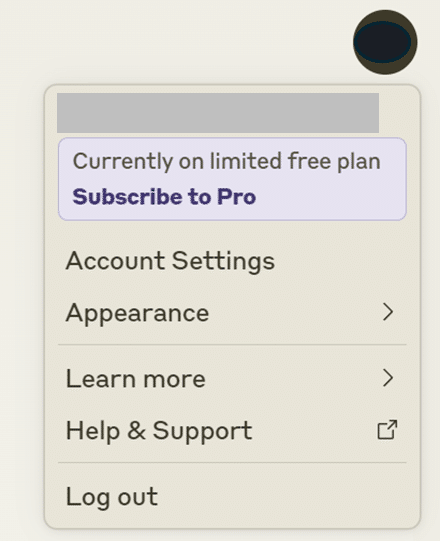
Task: Sign out using the bottom menu item
Action: pyautogui.click(x=232, y=496)
